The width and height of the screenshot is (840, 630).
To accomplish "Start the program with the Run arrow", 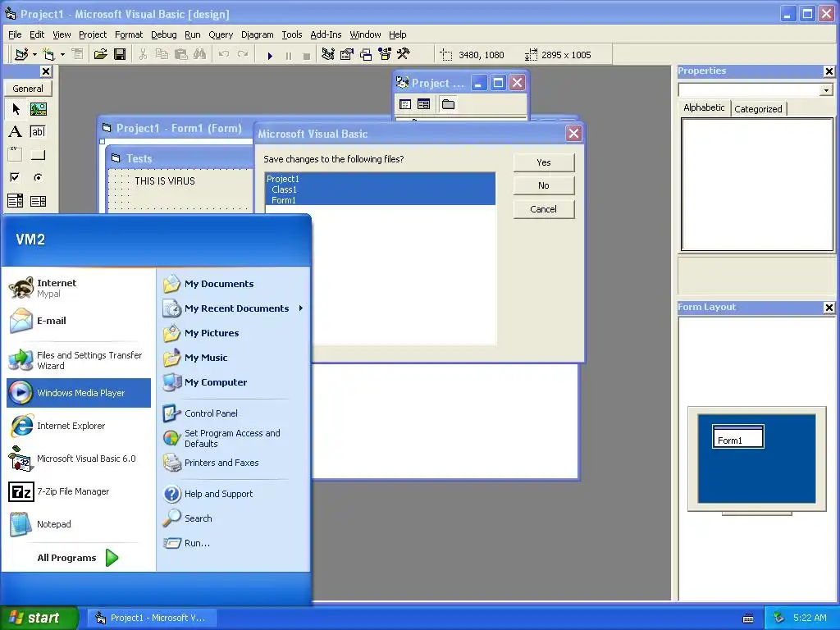I will [270, 56].
